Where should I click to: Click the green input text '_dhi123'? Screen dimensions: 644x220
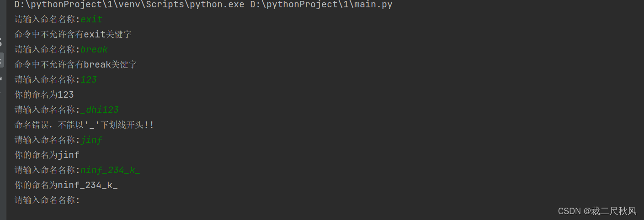click(100, 110)
